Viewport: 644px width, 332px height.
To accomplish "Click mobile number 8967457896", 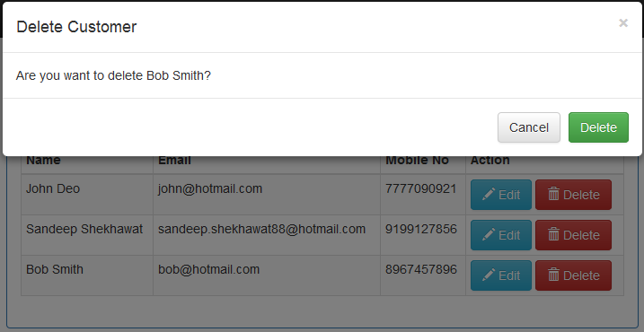I will (421, 269).
